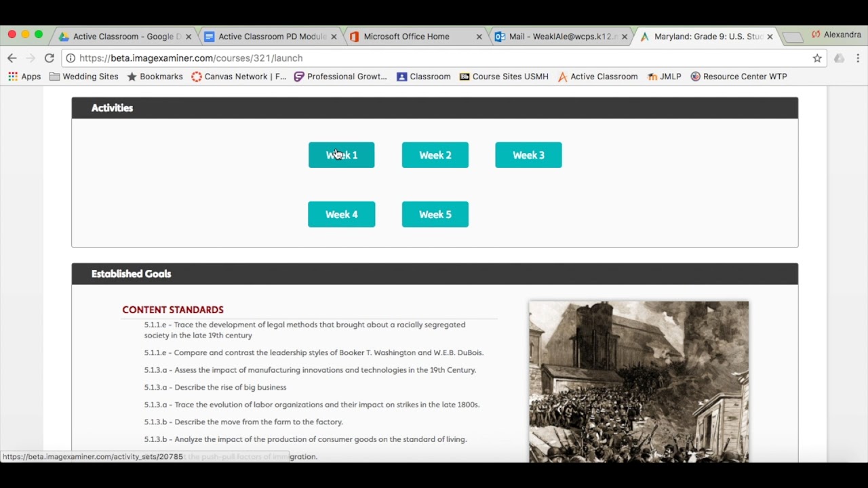Click the extension icon beside the bookmark star
Screen dimensions: 868x488
tap(840, 58)
